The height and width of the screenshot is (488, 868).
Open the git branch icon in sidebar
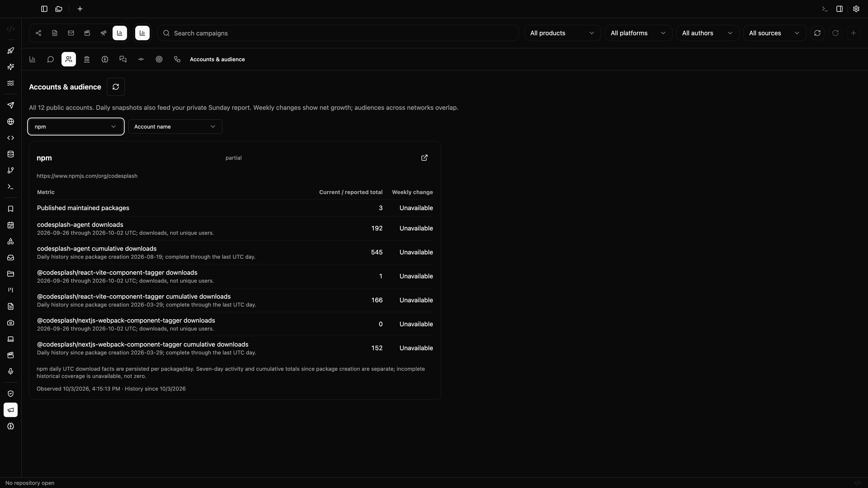coord(11,170)
